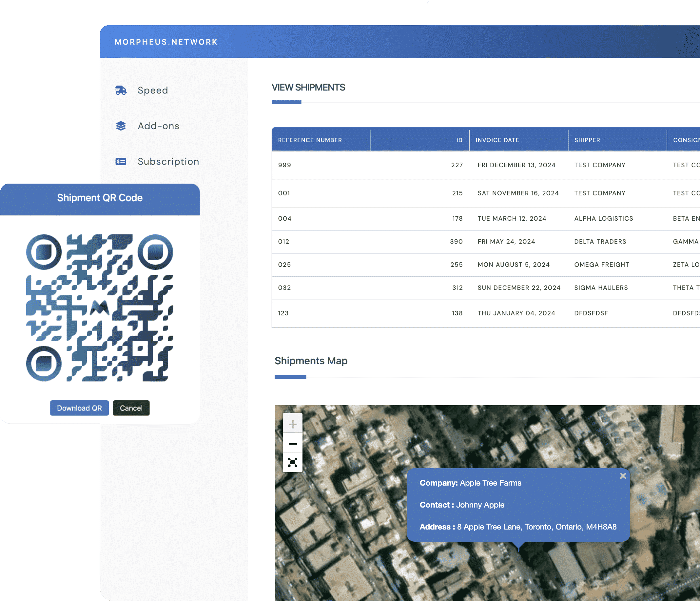The width and height of the screenshot is (700, 601).
Task: Click the Apple Tree Farms company text
Action: (491, 483)
